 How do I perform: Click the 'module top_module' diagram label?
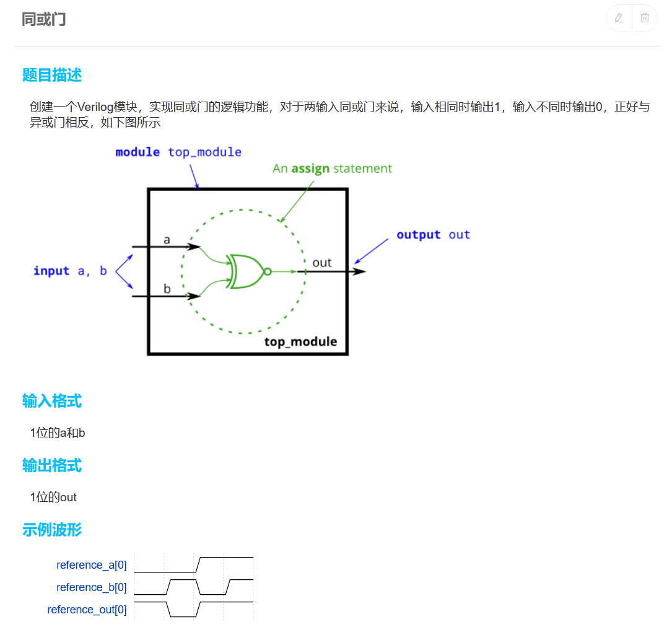click(x=178, y=152)
